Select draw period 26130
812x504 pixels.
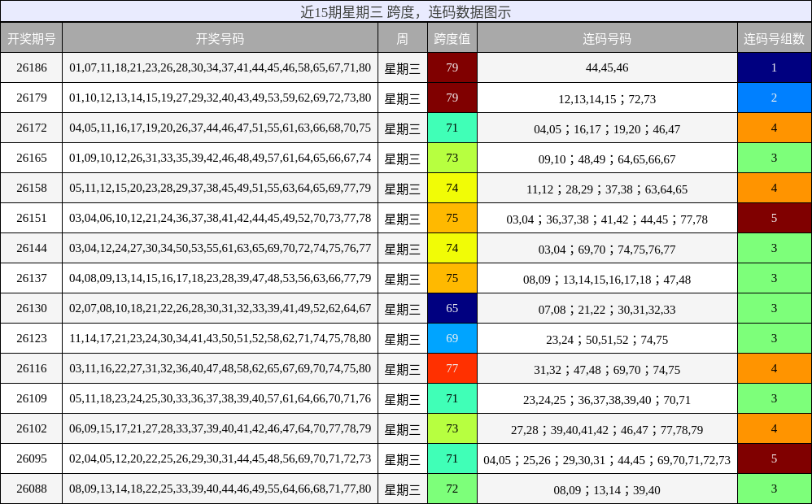(x=32, y=308)
